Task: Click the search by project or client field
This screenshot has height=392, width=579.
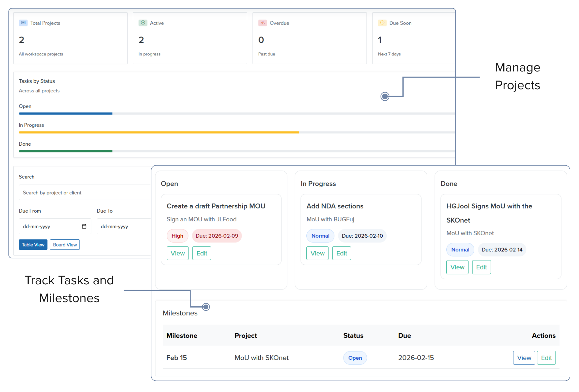Action: click(x=84, y=192)
